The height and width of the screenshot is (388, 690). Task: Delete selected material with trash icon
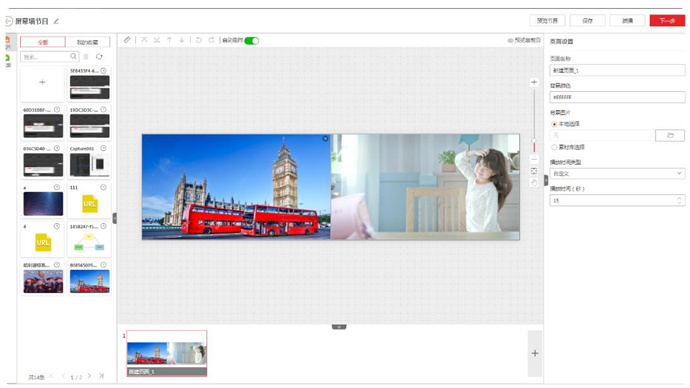tap(86, 56)
